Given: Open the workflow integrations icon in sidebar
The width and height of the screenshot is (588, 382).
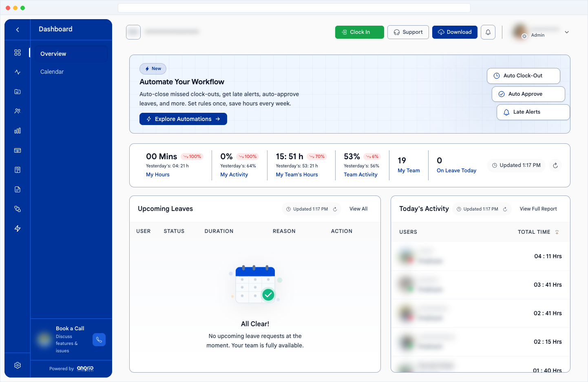Looking at the screenshot, I should [17, 209].
